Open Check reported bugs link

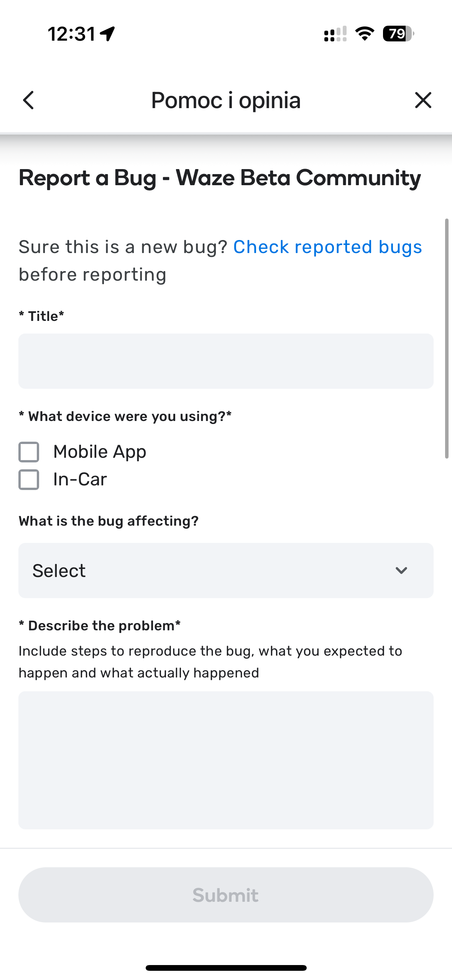tap(327, 247)
